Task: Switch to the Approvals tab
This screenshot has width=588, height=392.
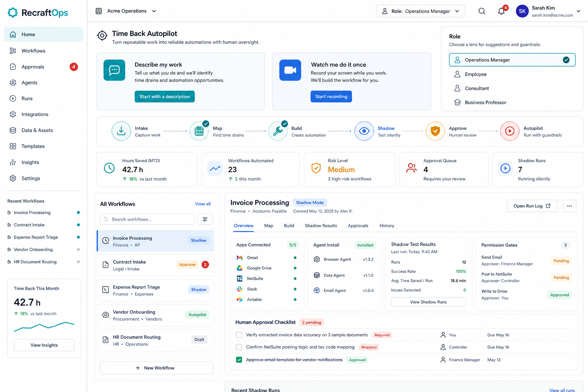Action: (x=358, y=226)
